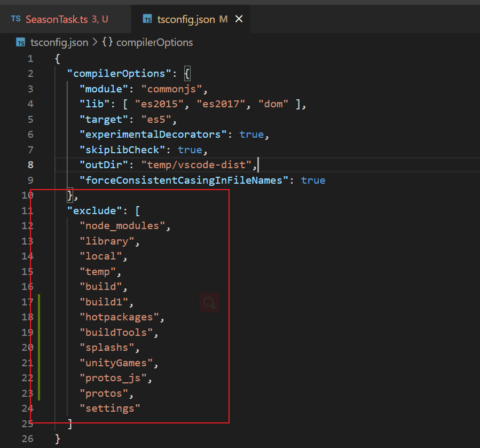Viewport: 480px width, 448px height.
Task: Click the TS icon on SeasonTask.ts tab
Action: (x=16, y=19)
